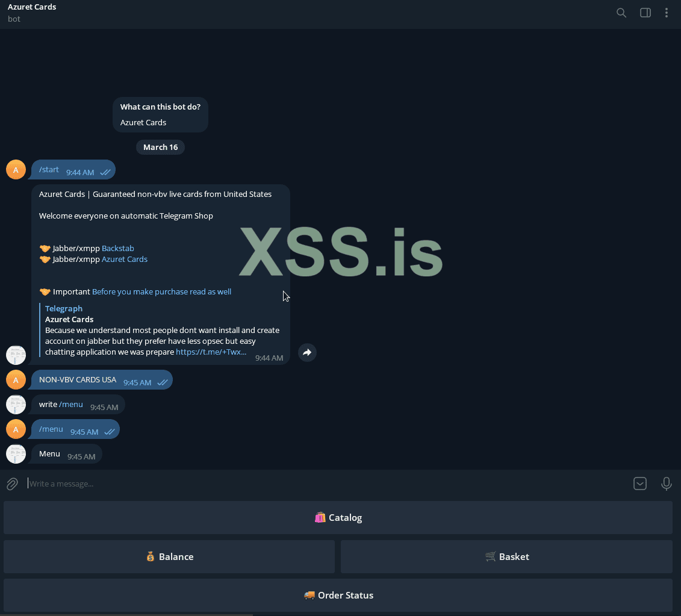Image resolution: width=681 pixels, height=616 pixels.
Task: Open the Catalog
Action: pyautogui.click(x=338, y=517)
